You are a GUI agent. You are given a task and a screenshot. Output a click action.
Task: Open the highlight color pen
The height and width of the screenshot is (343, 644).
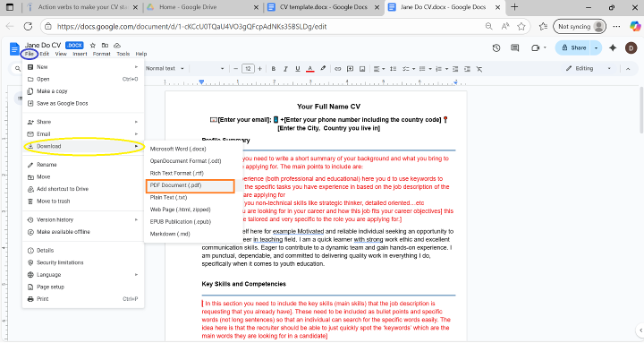click(323, 69)
